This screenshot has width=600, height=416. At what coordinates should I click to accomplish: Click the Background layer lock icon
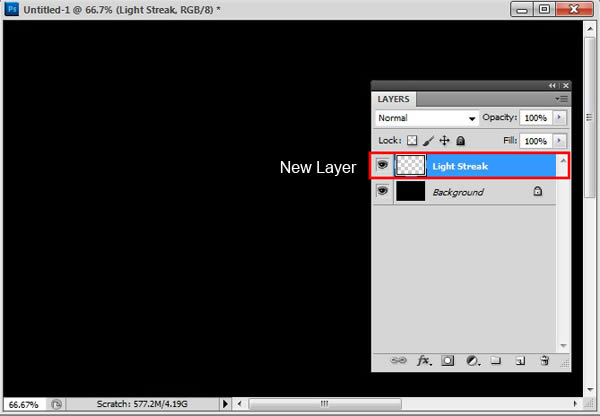(x=538, y=191)
